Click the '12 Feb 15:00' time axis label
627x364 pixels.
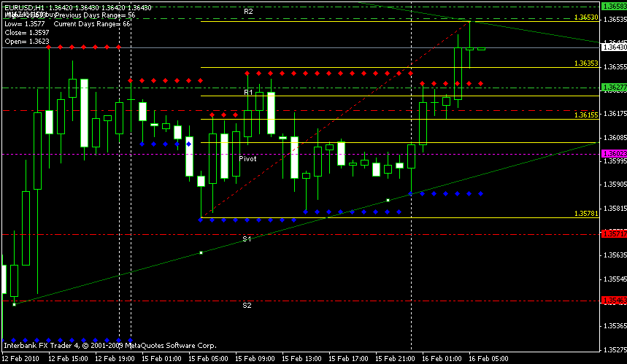(68, 359)
